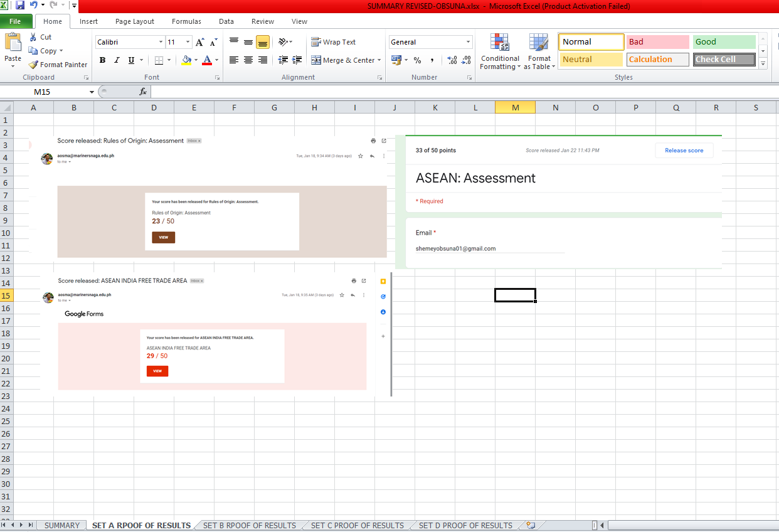This screenshot has height=532, width=779.
Task: Apply the red Font Color
Action: click(x=207, y=60)
